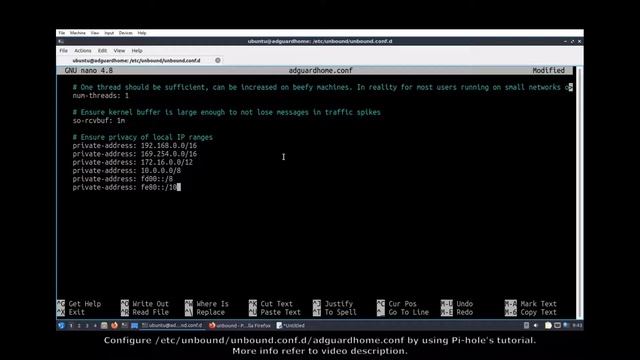Click nano's Cut Text shortcut
The image size is (640, 360).
(x=271, y=304)
